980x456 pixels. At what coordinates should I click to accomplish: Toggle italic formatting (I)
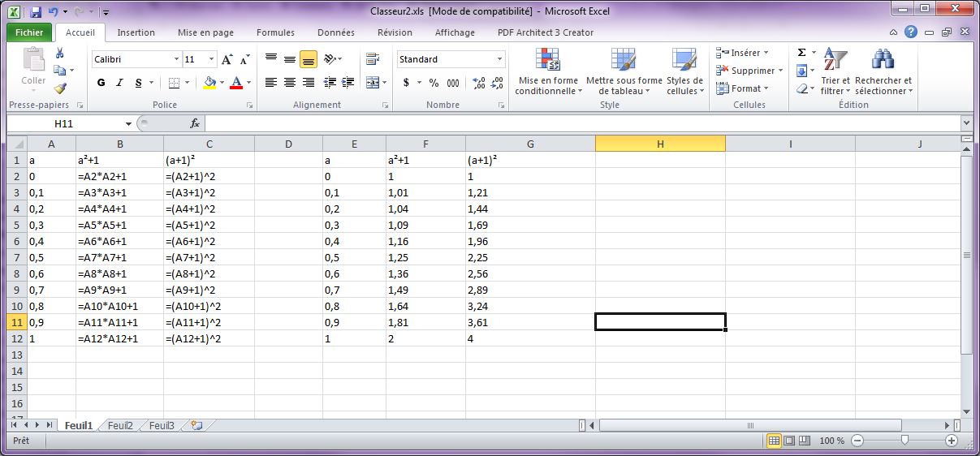tap(120, 83)
